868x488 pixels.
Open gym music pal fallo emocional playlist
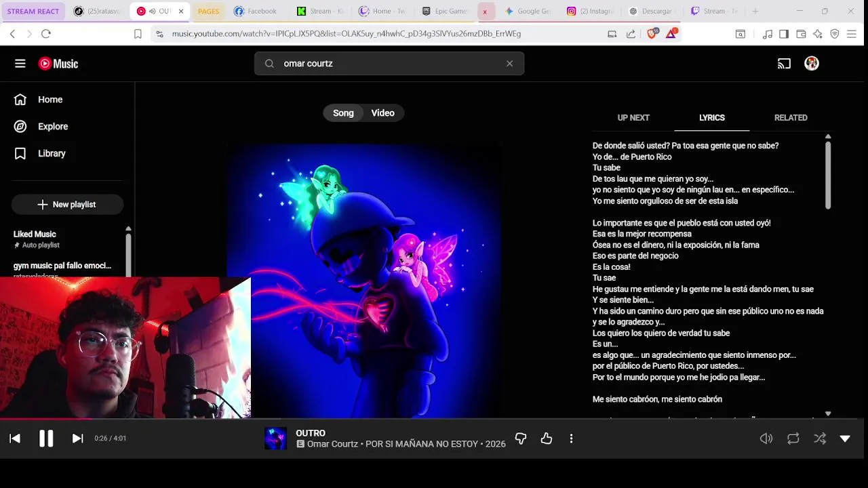click(x=62, y=266)
